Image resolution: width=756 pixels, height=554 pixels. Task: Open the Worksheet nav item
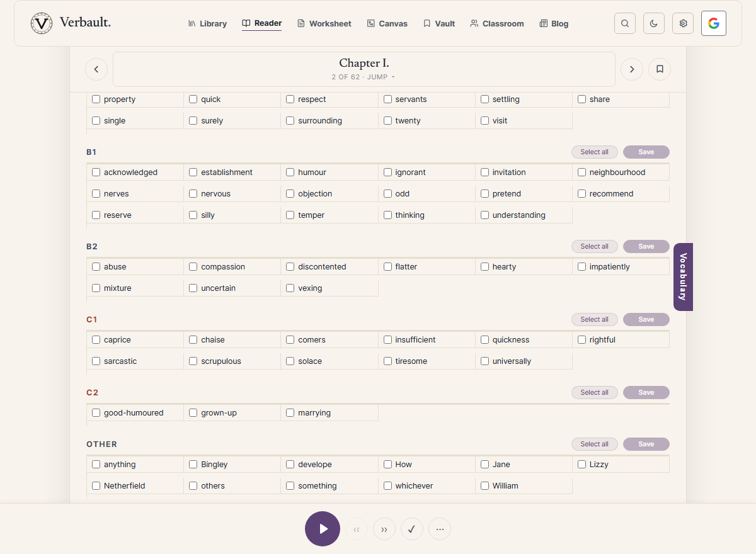click(324, 23)
